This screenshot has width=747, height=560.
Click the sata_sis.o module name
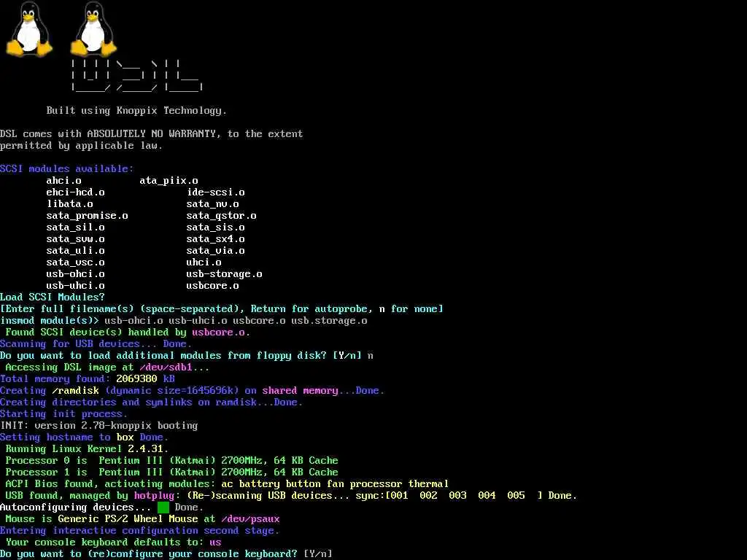click(215, 227)
